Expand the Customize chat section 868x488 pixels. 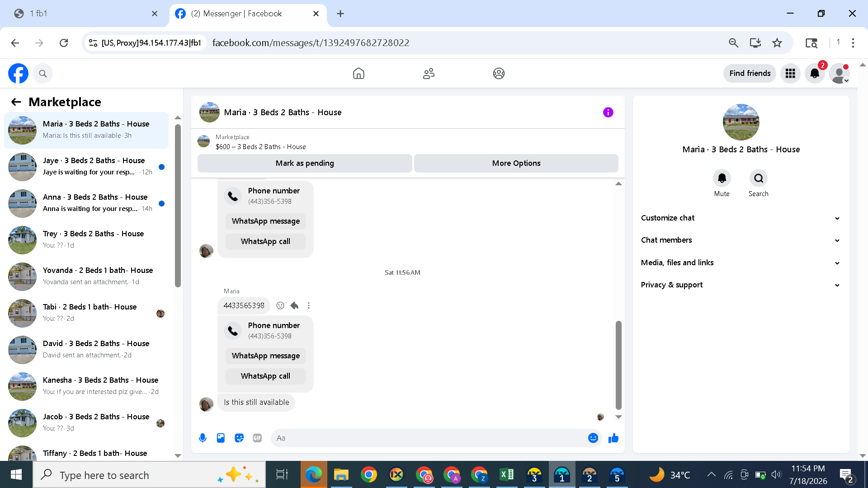tap(741, 218)
